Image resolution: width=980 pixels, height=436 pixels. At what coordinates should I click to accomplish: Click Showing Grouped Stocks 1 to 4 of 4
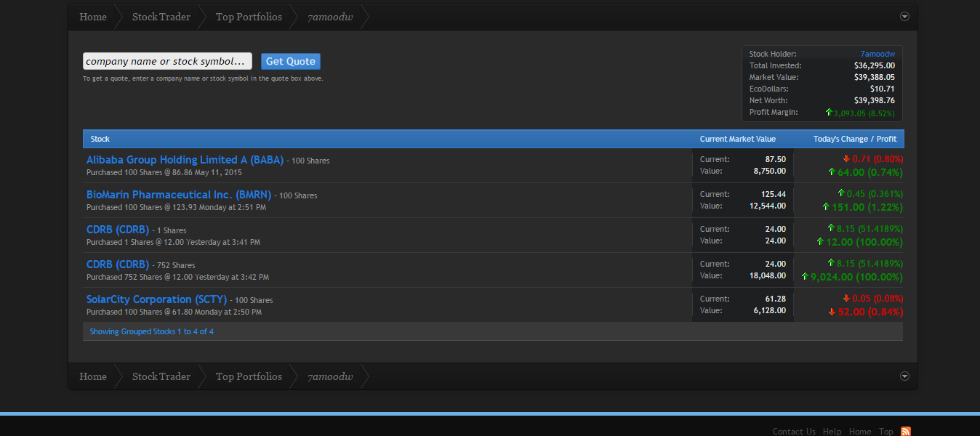pyautogui.click(x=151, y=331)
